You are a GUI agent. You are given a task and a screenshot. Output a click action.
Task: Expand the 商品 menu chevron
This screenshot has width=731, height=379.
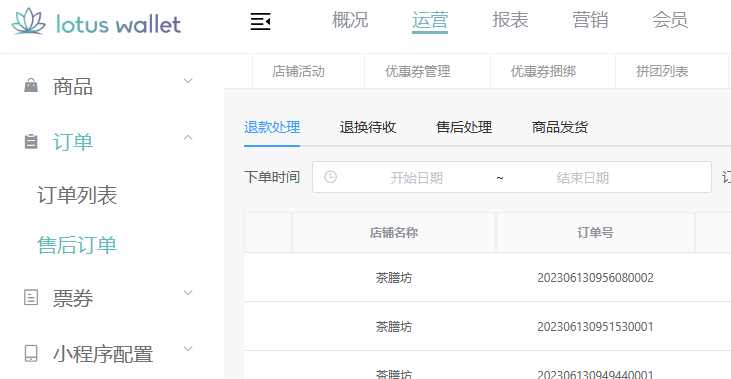coord(188,81)
